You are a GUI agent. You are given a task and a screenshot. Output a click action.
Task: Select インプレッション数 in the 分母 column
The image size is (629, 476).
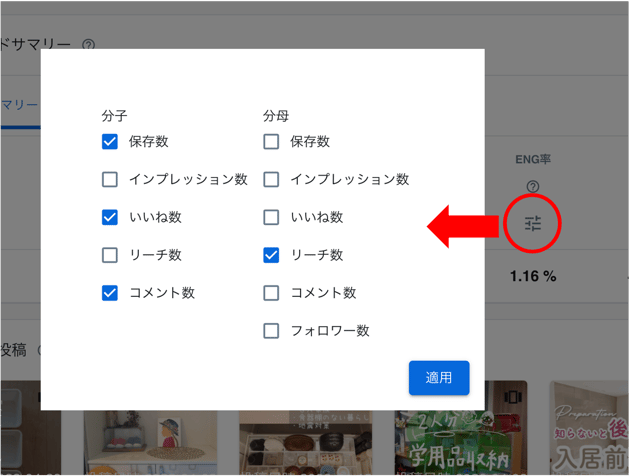point(271,180)
